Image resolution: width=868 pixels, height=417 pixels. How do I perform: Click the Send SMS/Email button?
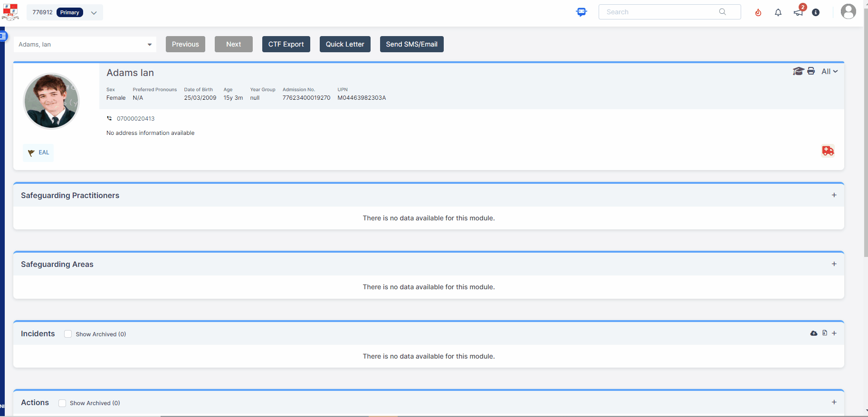pos(412,44)
